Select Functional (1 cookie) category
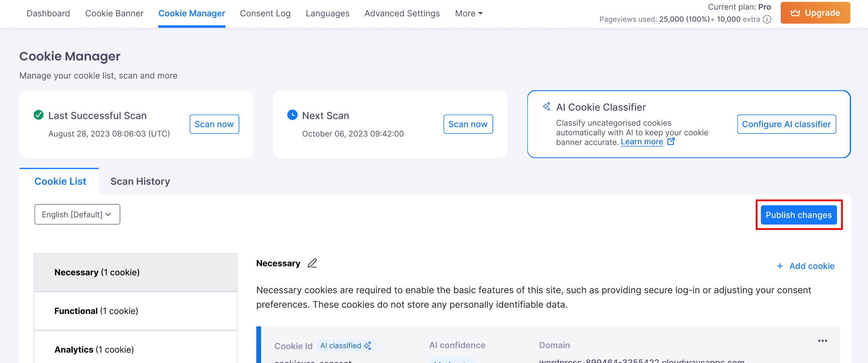The width and height of the screenshot is (868, 363). 136,311
